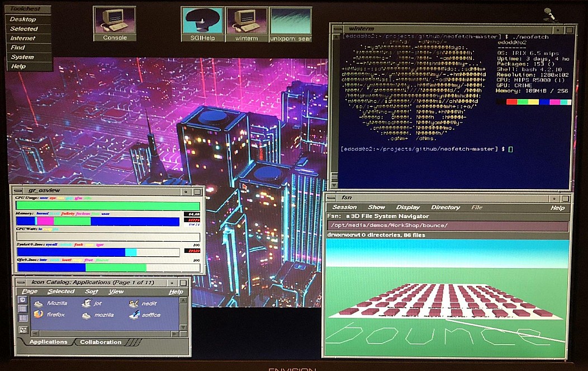Open the minimized unixporn browser window thumbnail
This screenshot has height=371, width=588.
(291, 21)
